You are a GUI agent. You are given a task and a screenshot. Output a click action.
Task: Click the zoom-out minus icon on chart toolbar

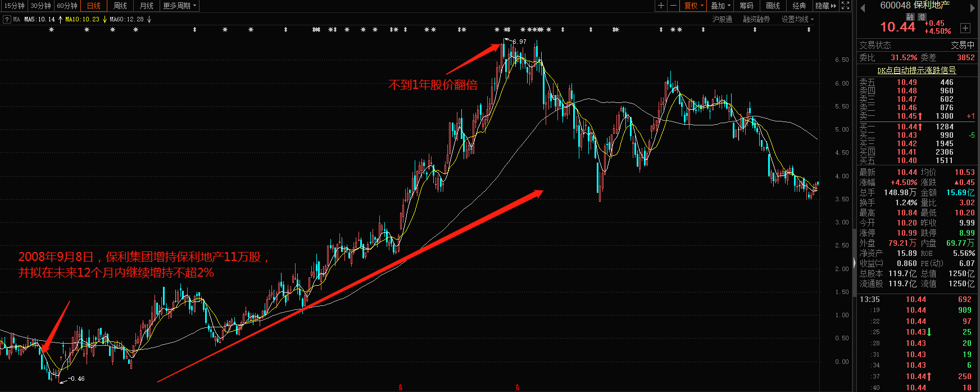point(674,6)
